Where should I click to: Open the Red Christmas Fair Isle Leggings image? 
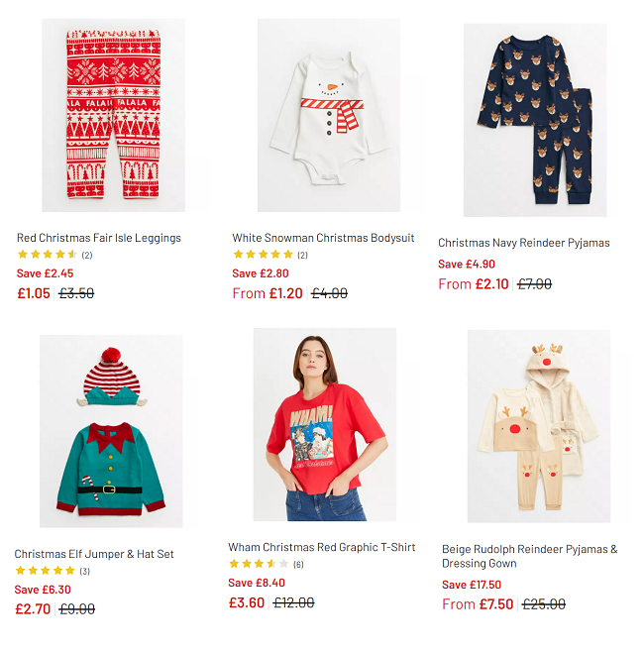(x=113, y=115)
